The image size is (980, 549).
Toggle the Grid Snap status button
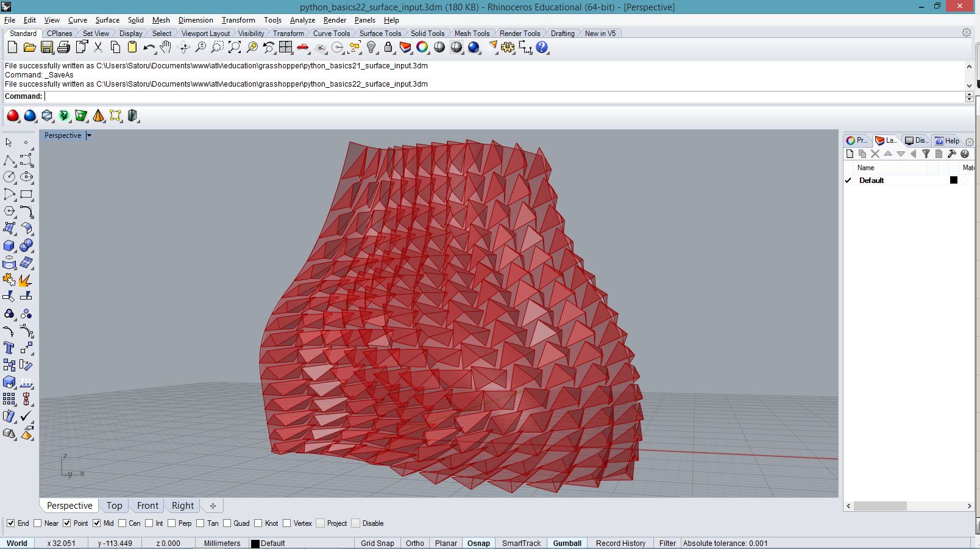click(x=377, y=543)
